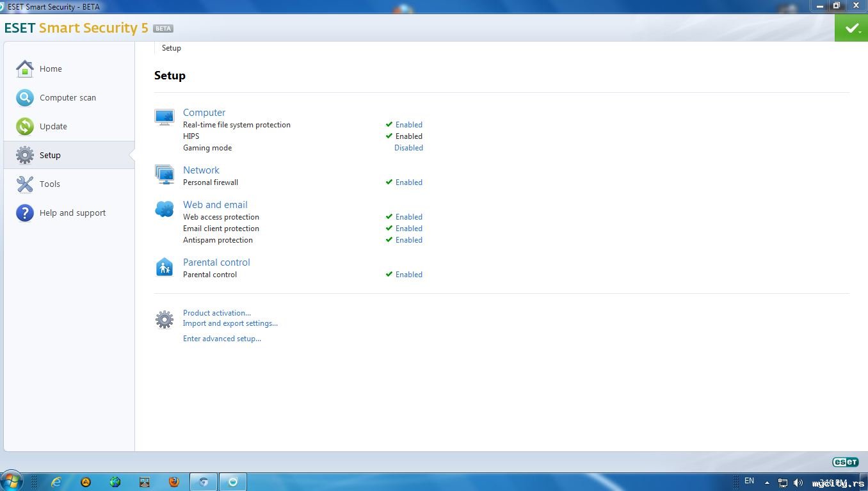This screenshot has width=868, height=491.
Task: Click the "Gaming mode" label
Action: [x=207, y=148]
